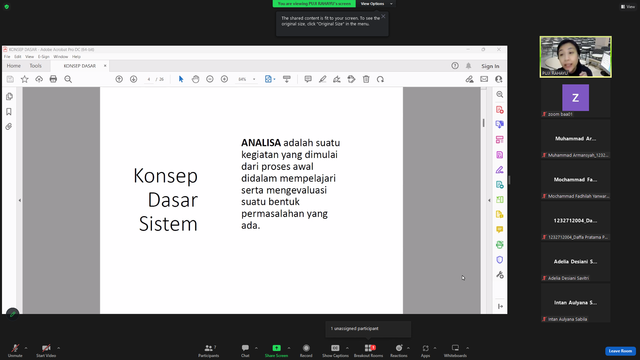This screenshot has height=360, width=640.
Task: Expand the zoom percentage dropdown
Action: (x=254, y=79)
